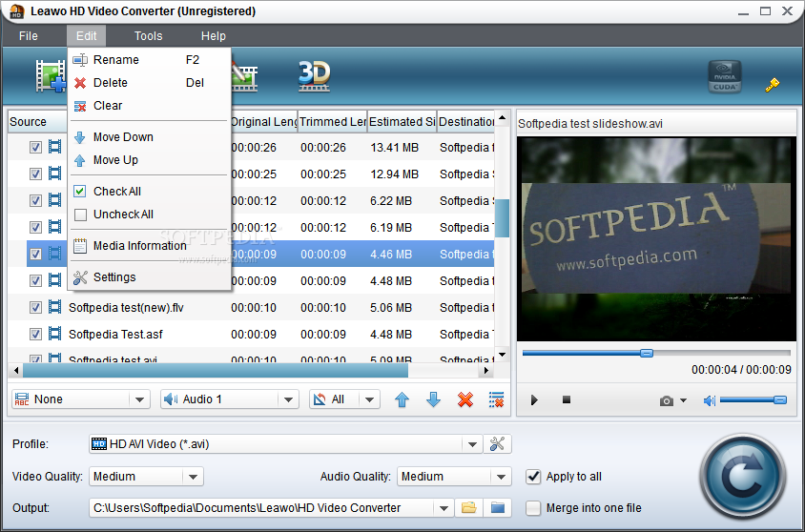
Task: Uncheck the Softpedia test(new).flv checkbox
Action: click(35, 308)
